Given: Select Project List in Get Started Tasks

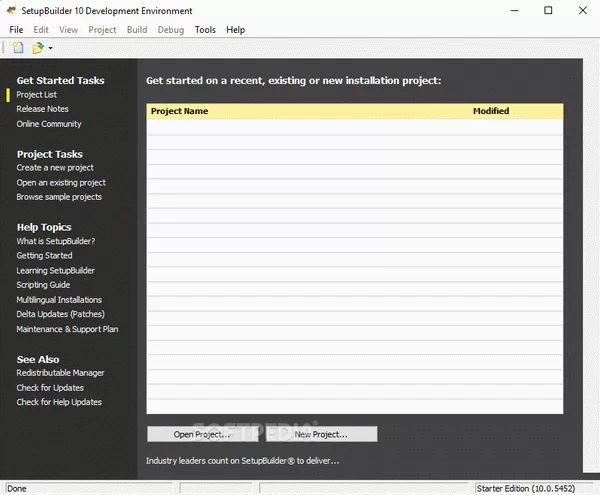Looking at the screenshot, I should [x=36, y=94].
